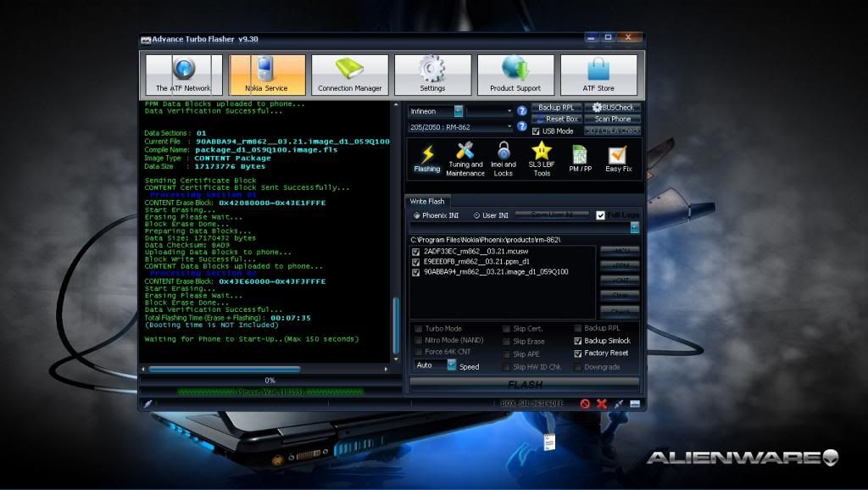Click the Scan Phone button

click(x=613, y=120)
